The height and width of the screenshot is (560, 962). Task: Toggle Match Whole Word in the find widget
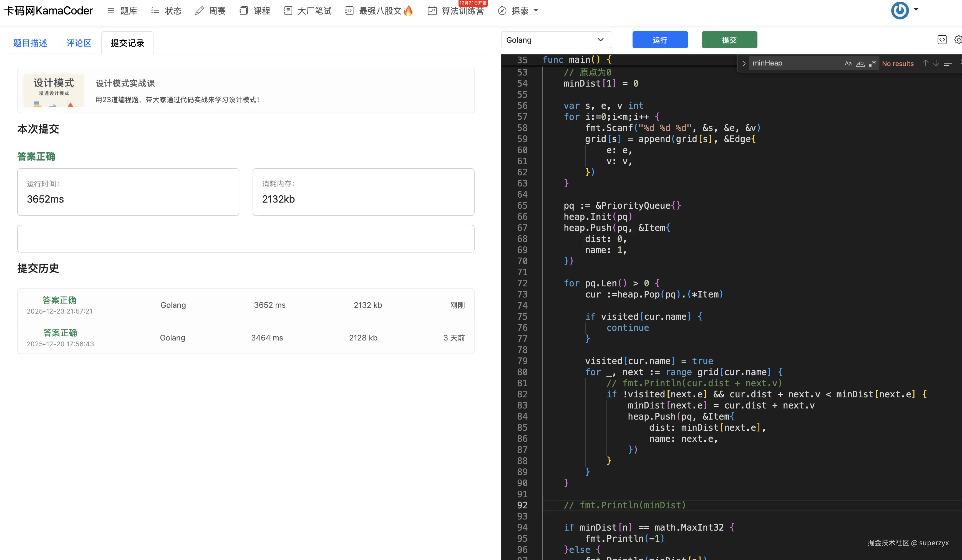(x=860, y=63)
